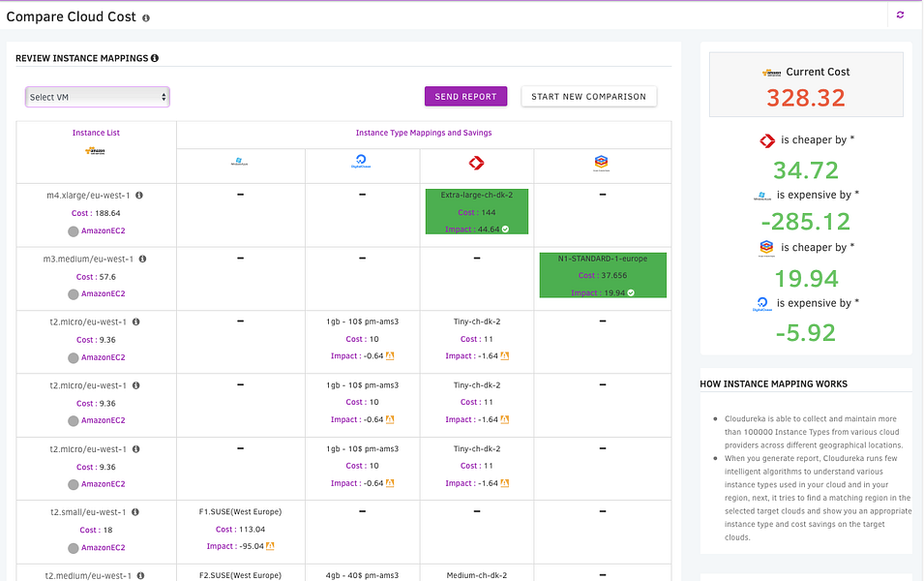
Task: Toggle grey circle in t2.small row
Action: [x=74, y=548]
